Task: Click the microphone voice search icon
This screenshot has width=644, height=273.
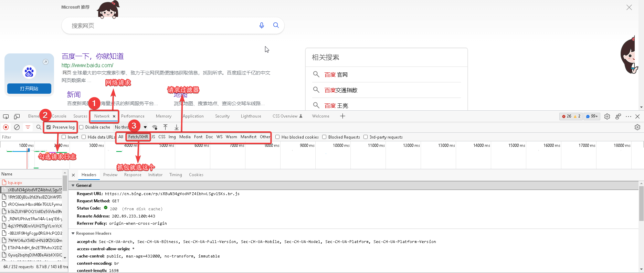Action: click(x=262, y=25)
